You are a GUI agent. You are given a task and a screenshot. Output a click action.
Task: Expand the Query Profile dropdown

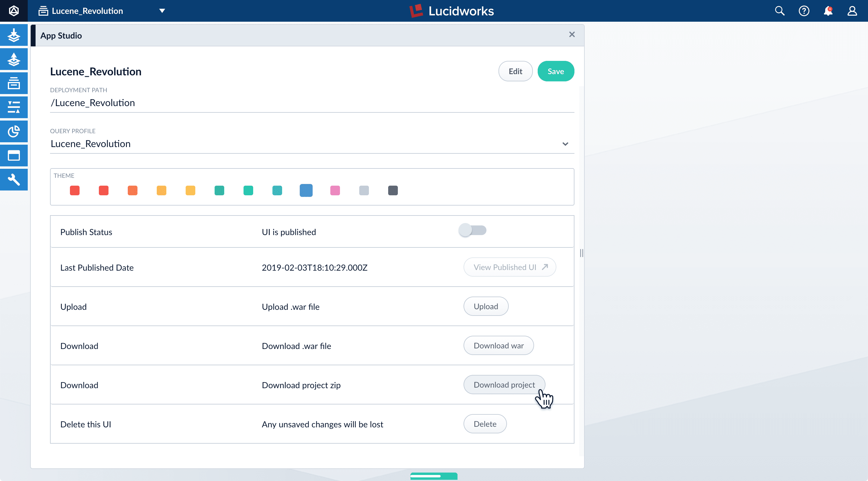pyautogui.click(x=565, y=144)
